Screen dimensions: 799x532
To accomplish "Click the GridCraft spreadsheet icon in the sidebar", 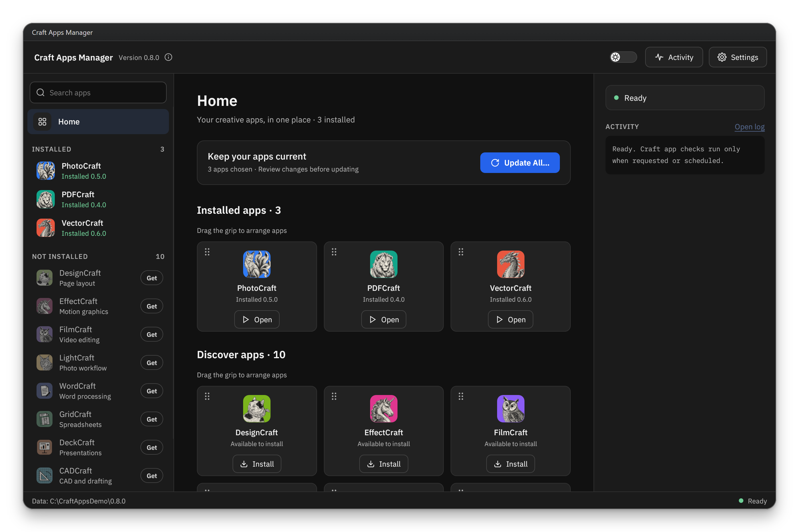I will 45,419.
